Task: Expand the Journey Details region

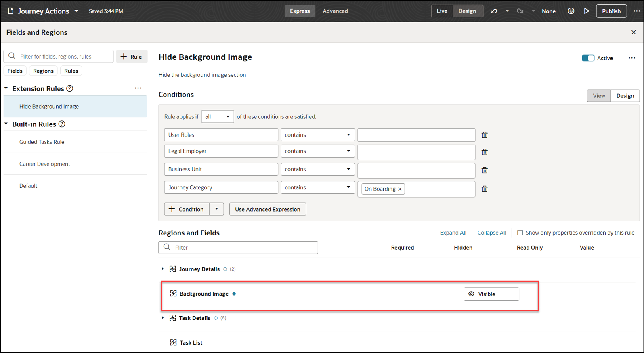Action: click(x=163, y=269)
